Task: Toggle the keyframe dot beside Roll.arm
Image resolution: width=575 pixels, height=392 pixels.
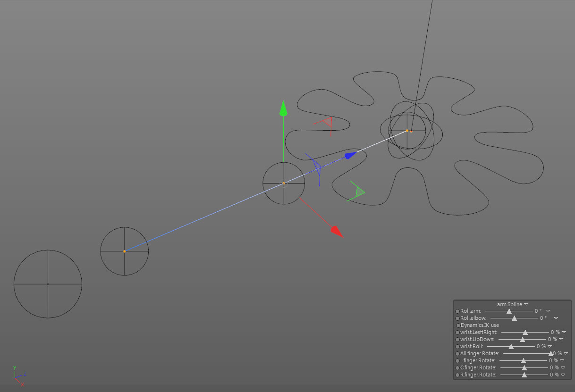Action: [457, 311]
